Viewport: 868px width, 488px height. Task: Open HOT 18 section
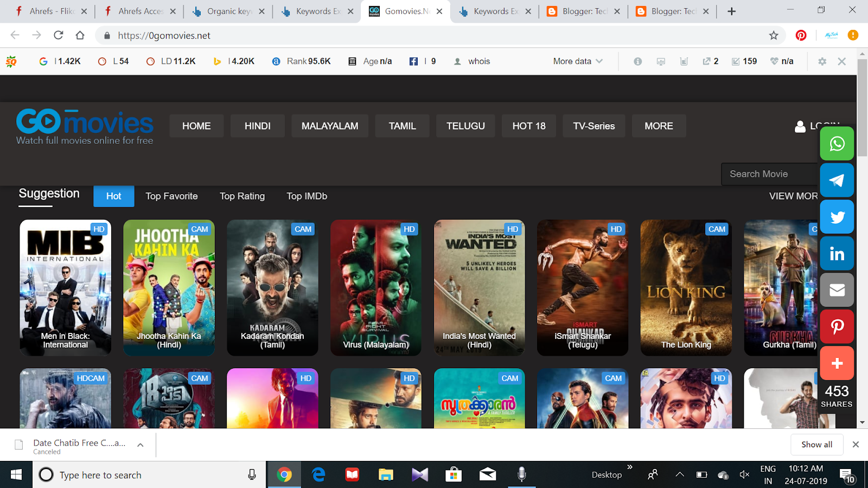pos(529,126)
